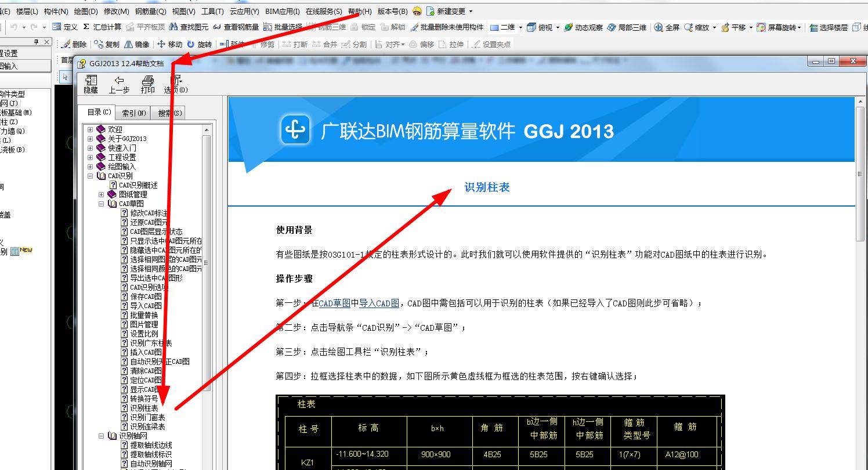Switch to the 搜索(S) tab
This screenshot has width=868, height=470.
[169, 113]
